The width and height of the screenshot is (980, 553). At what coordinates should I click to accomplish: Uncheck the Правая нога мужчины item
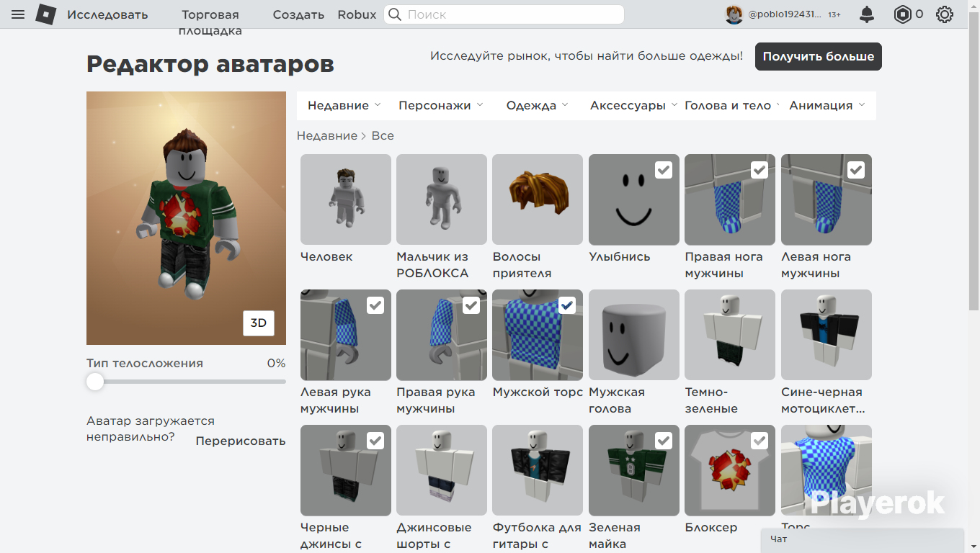759,170
